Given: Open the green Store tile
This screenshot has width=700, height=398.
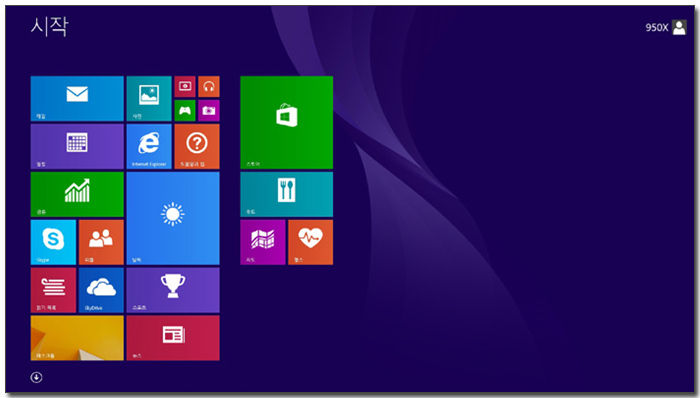Looking at the screenshot, I should click(x=287, y=122).
